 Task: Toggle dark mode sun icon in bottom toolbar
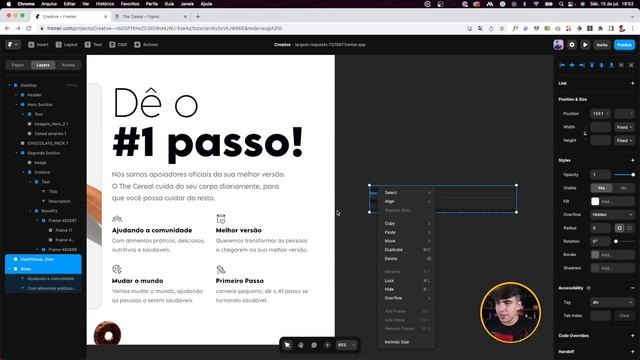coord(327,345)
